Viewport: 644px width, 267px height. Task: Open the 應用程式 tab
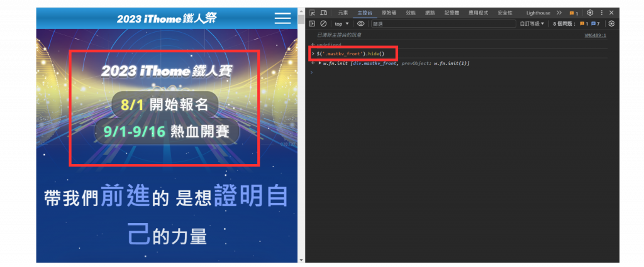[x=478, y=13]
